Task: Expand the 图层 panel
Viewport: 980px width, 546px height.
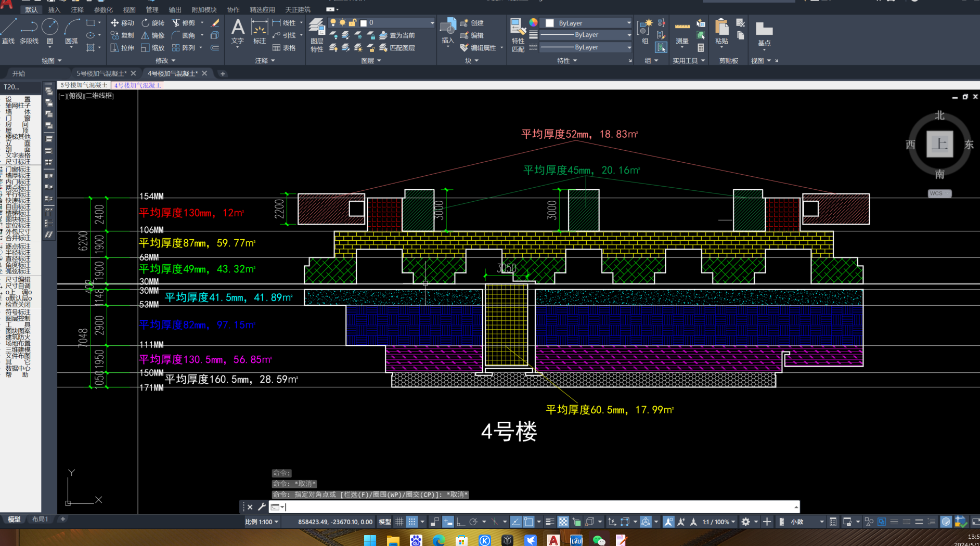Action: (x=371, y=61)
